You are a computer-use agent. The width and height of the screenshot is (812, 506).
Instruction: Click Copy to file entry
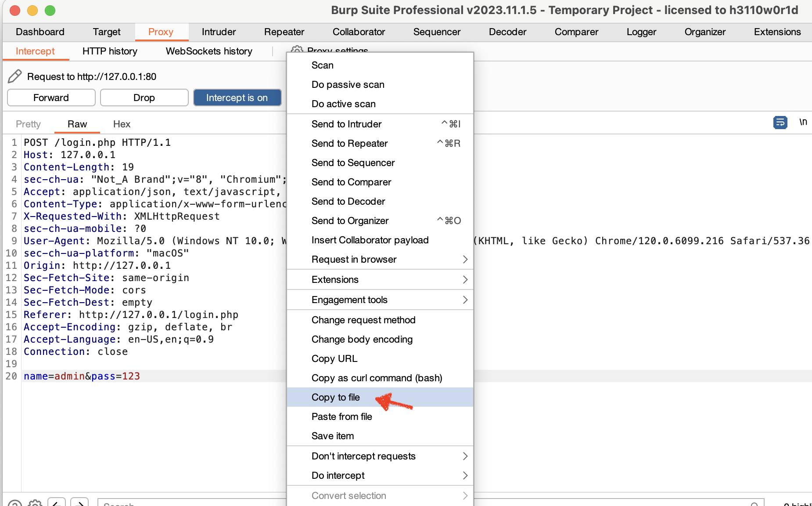[x=380, y=397]
